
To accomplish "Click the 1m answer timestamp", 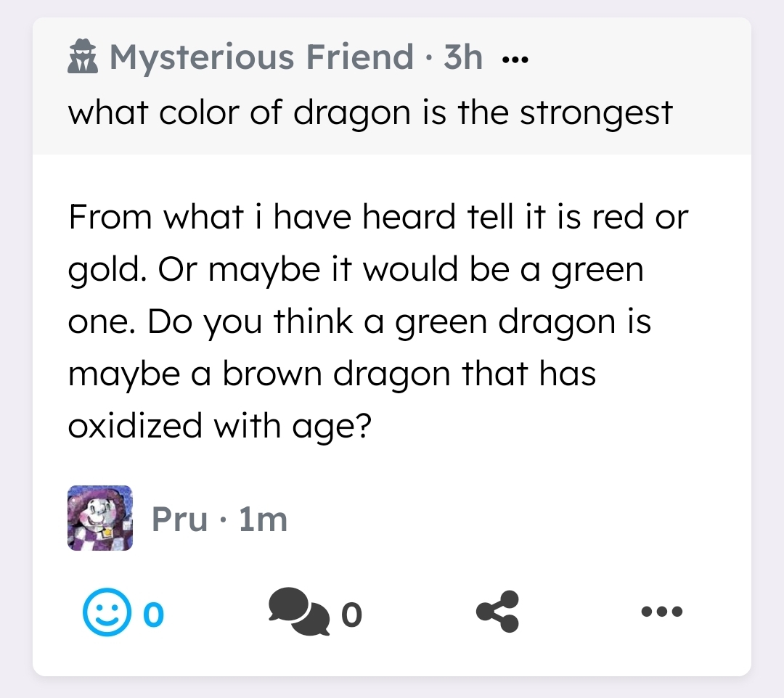I will 263,520.
